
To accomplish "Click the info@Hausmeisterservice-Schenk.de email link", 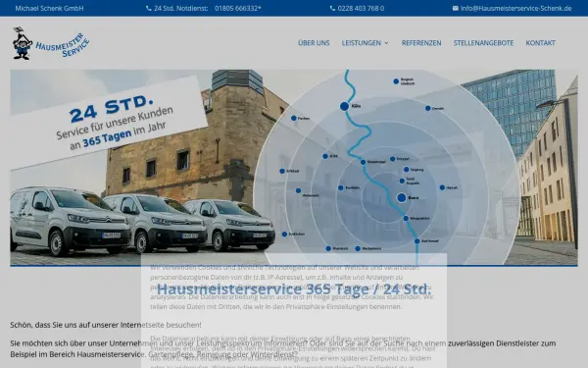I will 516,8.
